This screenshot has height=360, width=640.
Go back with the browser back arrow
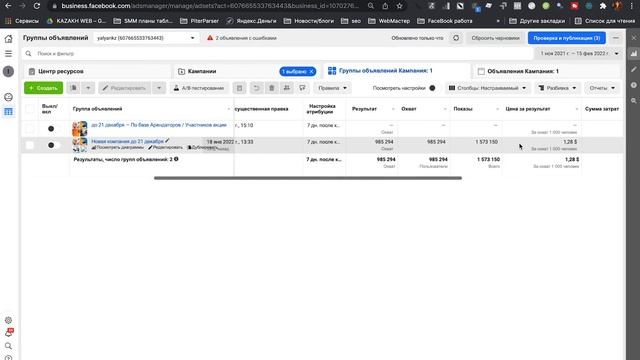pyautogui.click(x=8, y=6)
